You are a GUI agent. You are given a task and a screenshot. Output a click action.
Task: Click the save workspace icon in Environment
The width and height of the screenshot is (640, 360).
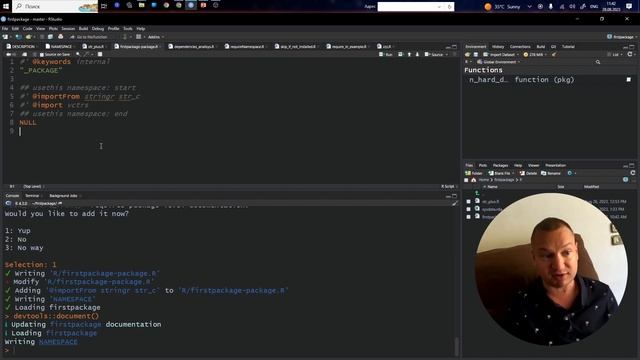tap(476, 54)
